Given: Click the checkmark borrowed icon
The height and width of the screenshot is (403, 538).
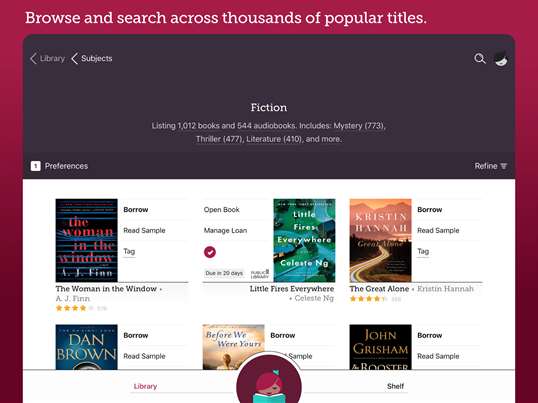Looking at the screenshot, I should pyautogui.click(x=210, y=252).
